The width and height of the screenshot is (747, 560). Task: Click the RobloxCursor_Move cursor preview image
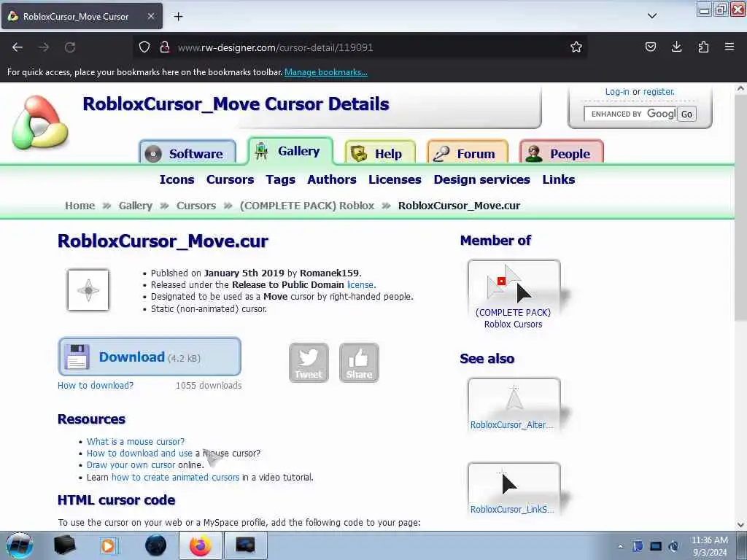(x=88, y=290)
